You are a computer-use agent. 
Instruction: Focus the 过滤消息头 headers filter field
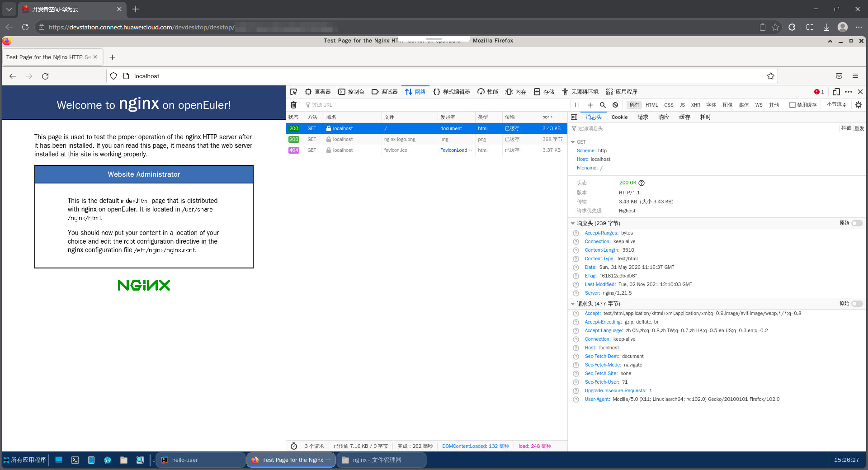coord(703,128)
